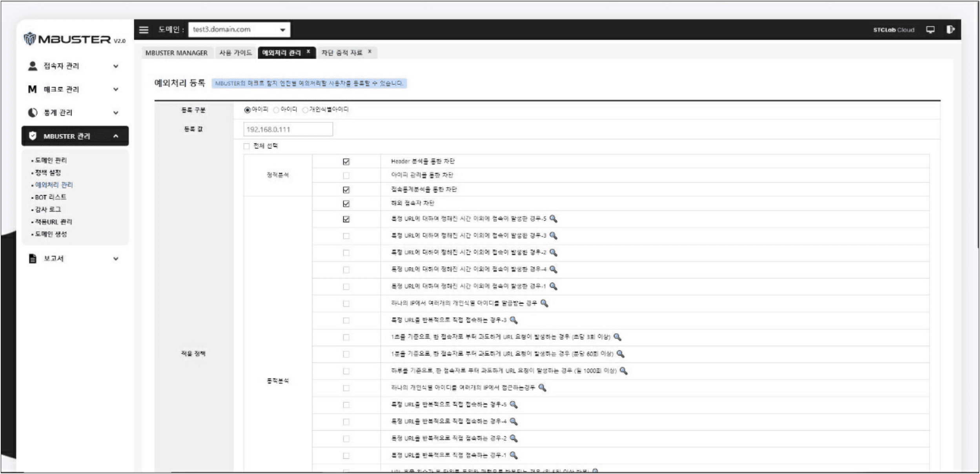Open magnifier for 정해진 시간 이외에 접속 경우-4

pos(554,269)
